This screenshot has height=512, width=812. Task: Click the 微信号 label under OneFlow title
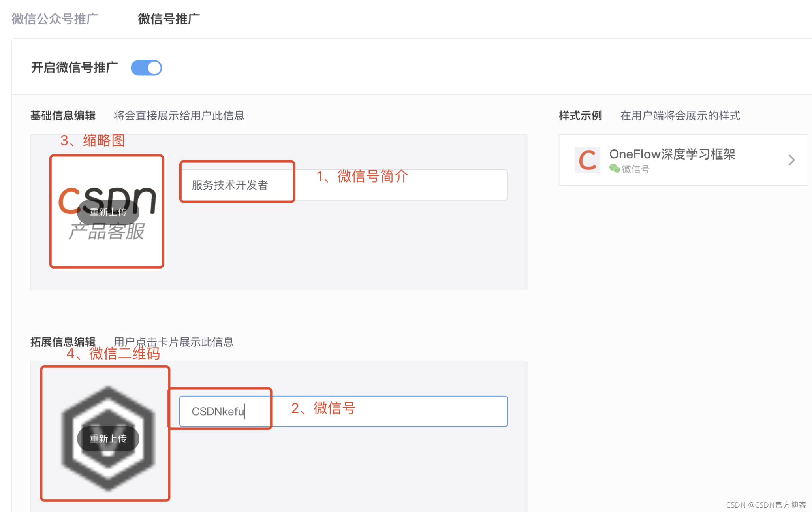click(x=635, y=169)
